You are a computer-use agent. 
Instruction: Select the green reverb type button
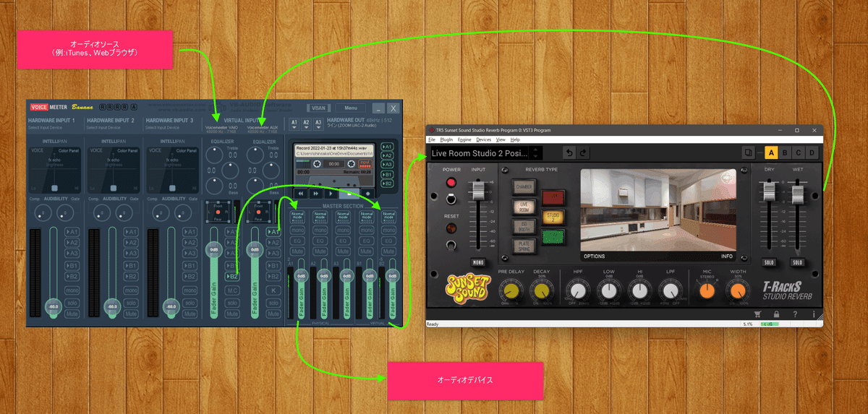tap(553, 236)
